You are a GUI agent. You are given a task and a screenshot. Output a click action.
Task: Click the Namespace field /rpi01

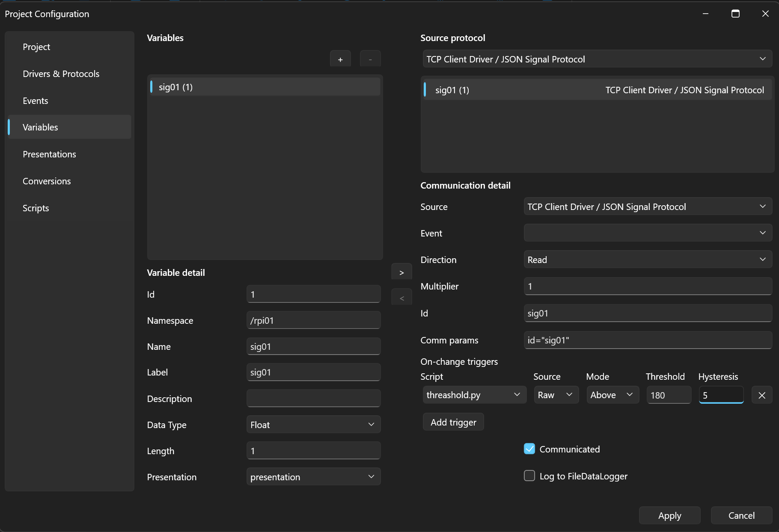[x=313, y=320]
